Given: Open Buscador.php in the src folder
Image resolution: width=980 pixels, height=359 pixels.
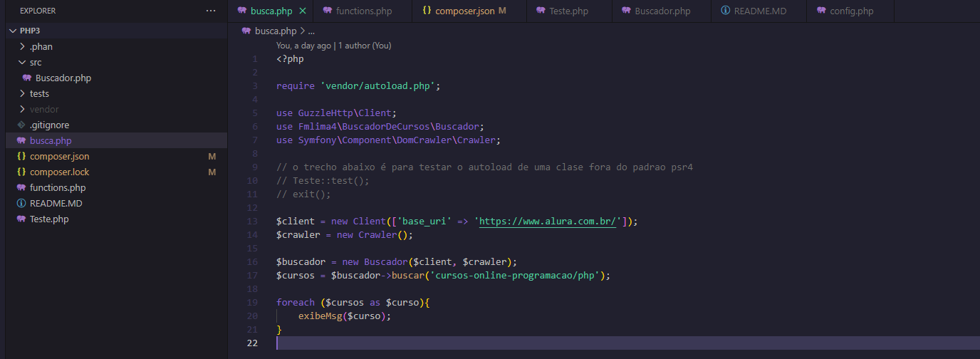Looking at the screenshot, I should coord(63,78).
